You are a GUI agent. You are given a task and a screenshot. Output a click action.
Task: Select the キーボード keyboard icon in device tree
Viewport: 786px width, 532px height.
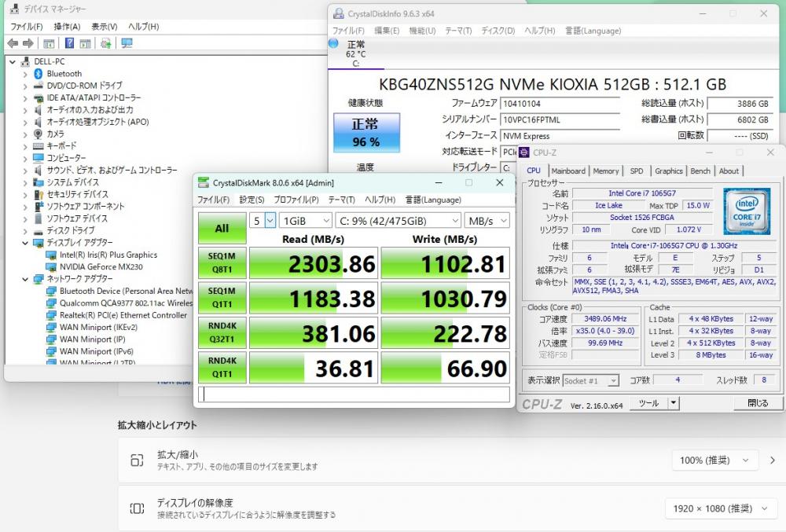coord(38,146)
